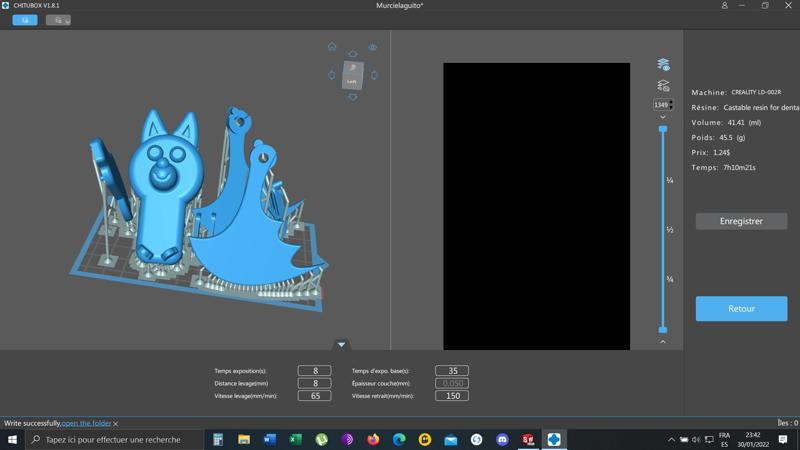Rotate view down with the arrow below the cube

(353, 97)
